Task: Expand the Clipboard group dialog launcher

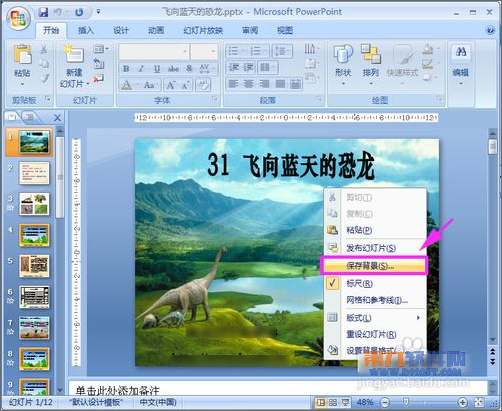Action: [x=48, y=99]
